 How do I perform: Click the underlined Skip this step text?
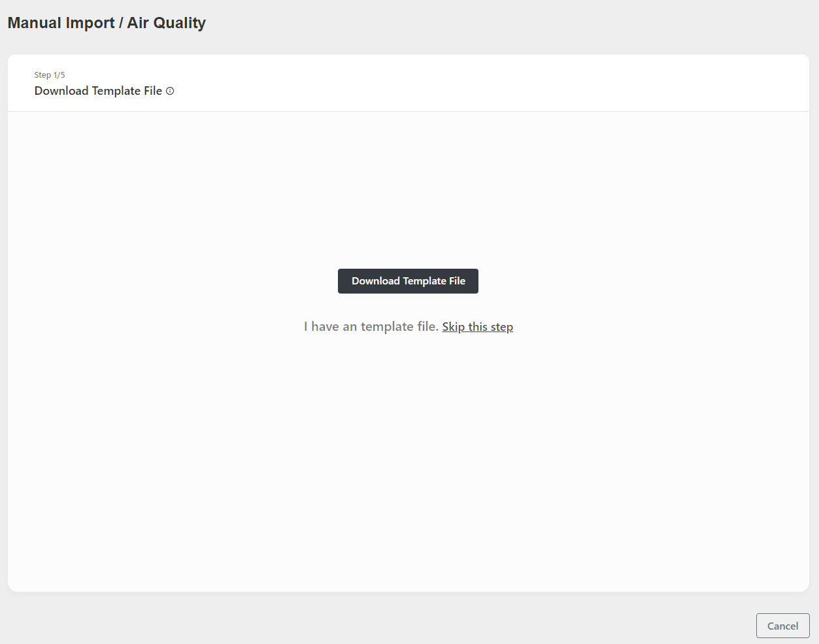[477, 327]
